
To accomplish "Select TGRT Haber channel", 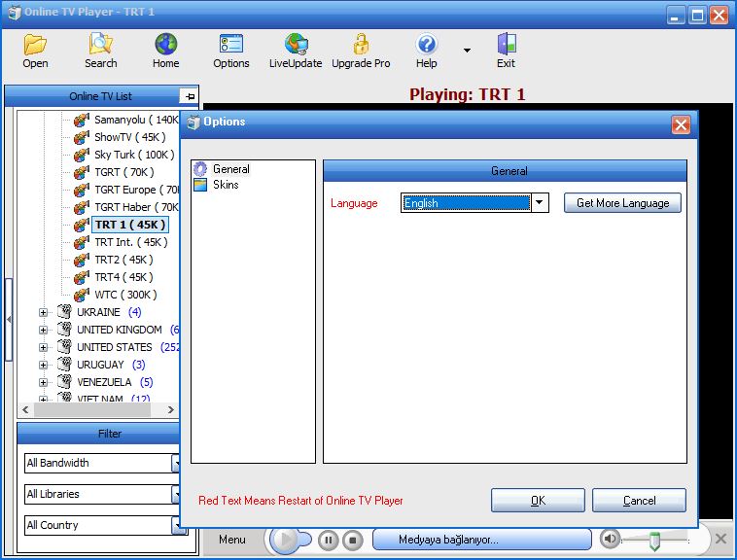I will 136,207.
